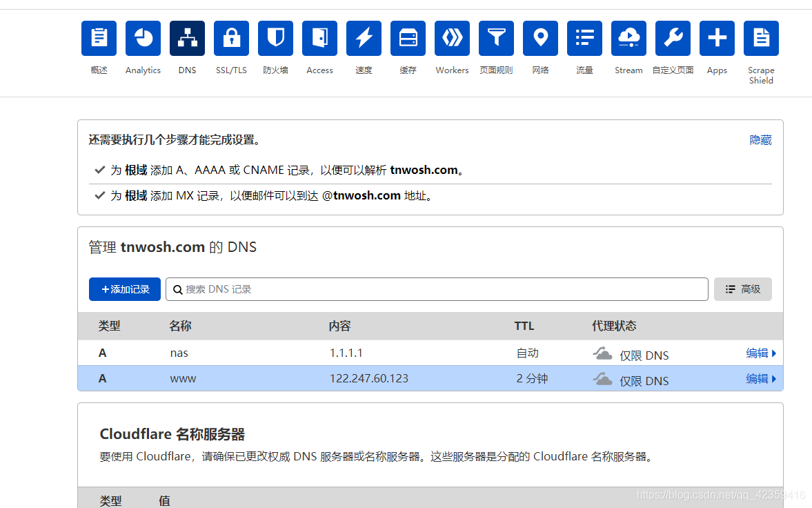
Task: Click the 1.1.1.1 content cell
Action: 346,353
